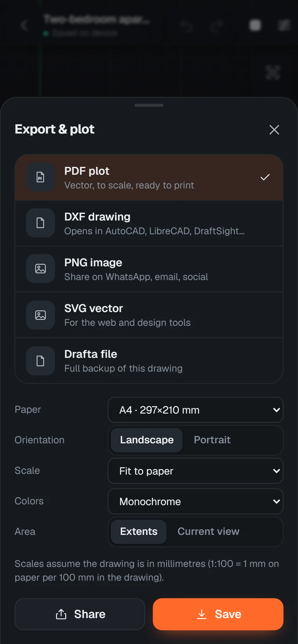298x644 pixels.
Task: Open the Colors Monochrome dropdown
Action: point(196,501)
